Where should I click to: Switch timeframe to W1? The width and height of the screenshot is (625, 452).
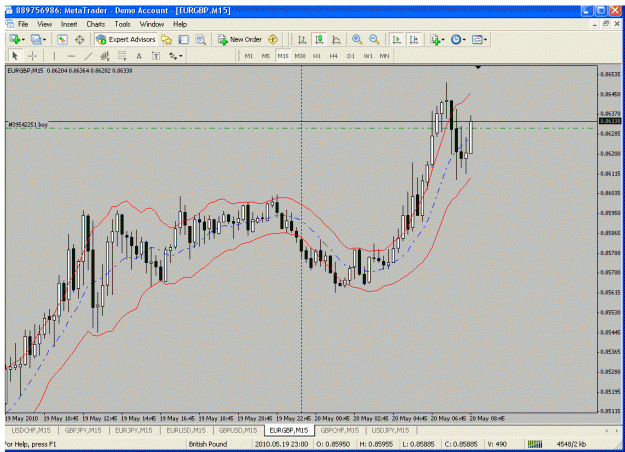[368, 56]
